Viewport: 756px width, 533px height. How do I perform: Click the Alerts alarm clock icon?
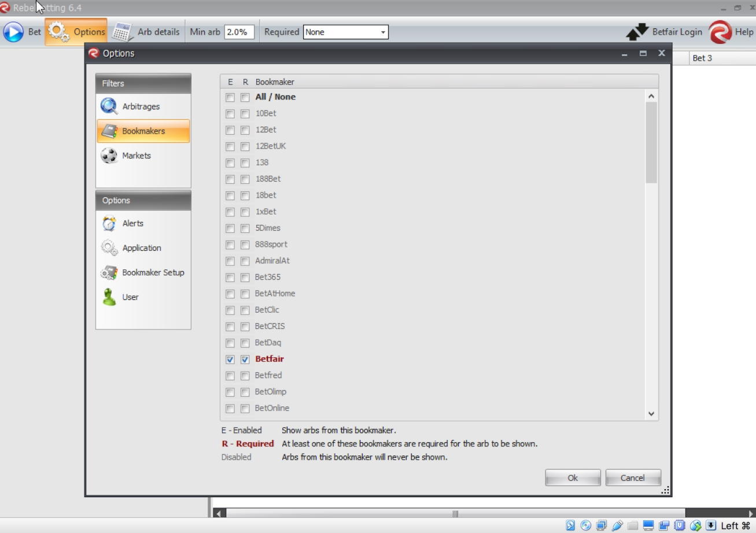[x=109, y=223]
